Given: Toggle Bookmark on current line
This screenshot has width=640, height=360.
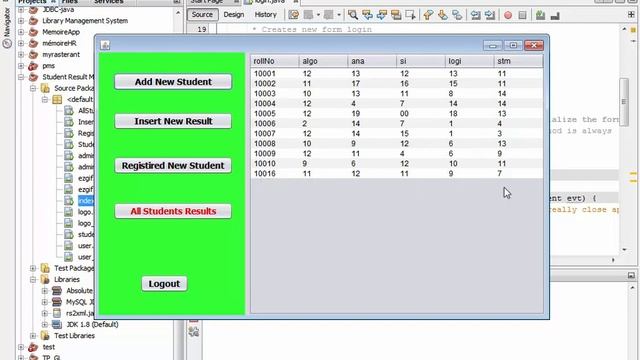Looking at the screenshot, I should point(457,15).
